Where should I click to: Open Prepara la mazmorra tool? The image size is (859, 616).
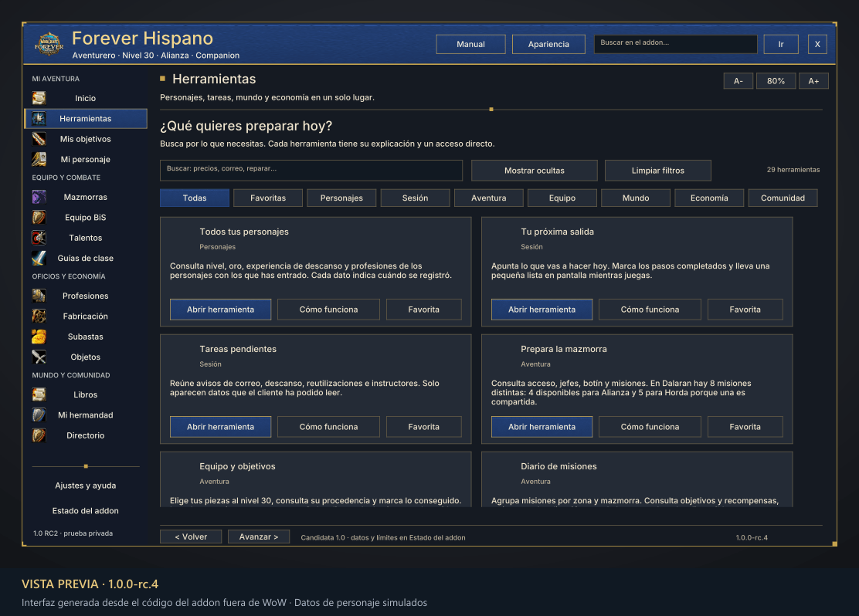point(542,427)
